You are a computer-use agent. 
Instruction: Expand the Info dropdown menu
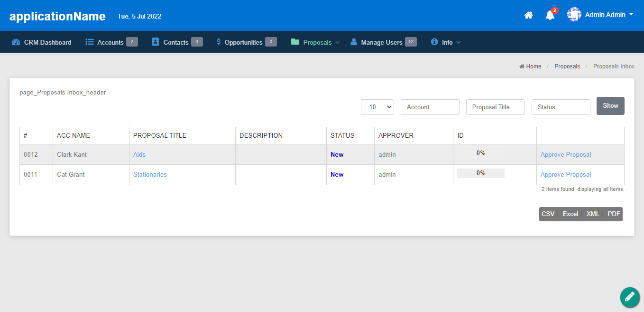pos(447,42)
